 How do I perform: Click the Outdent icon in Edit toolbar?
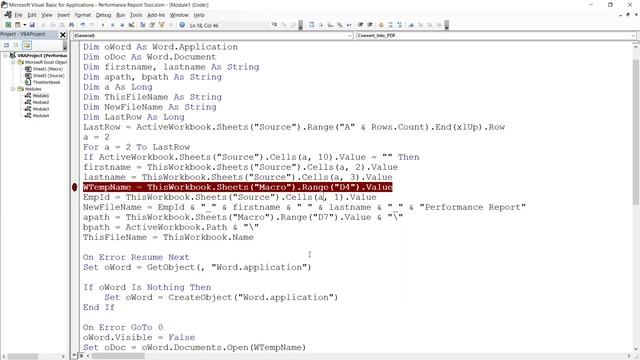[370, 25]
